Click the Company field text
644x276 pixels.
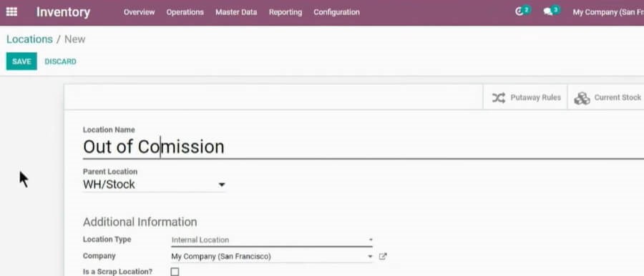pyautogui.click(x=221, y=257)
